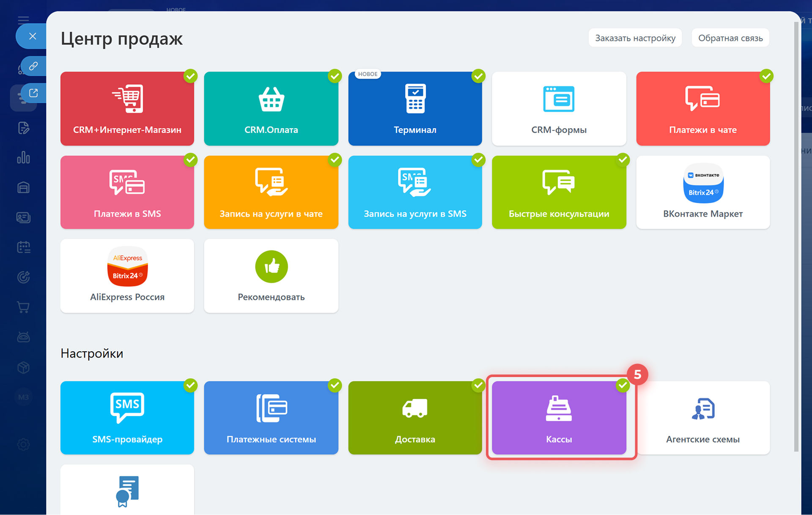The width and height of the screenshot is (812, 515).
Task: Open the CRM-формы tile
Action: [559, 108]
